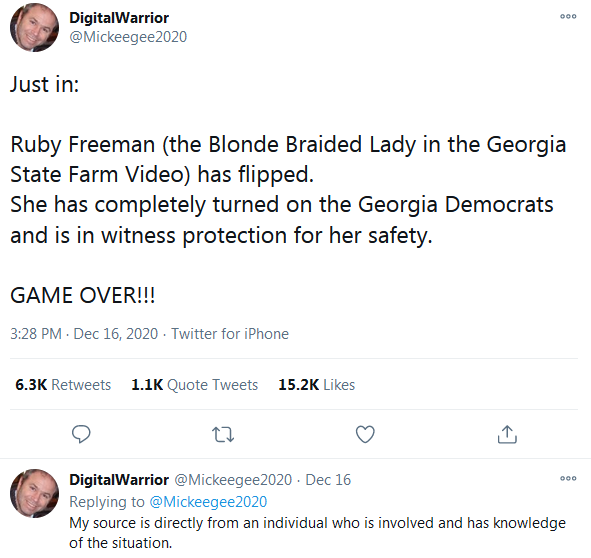Click the GAME OVER!!! tweet text
The height and width of the screenshot is (558, 591).
tap(83, 295)
